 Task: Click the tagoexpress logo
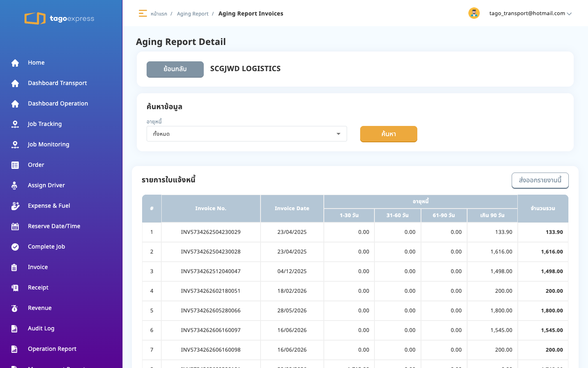pyautogui.click(x=59, y=18)
